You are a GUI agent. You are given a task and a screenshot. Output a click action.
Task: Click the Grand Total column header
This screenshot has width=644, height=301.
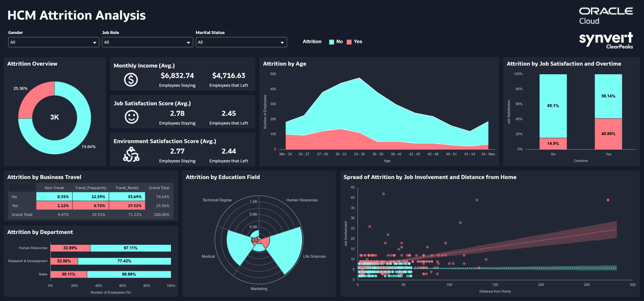tap(160, 188)
